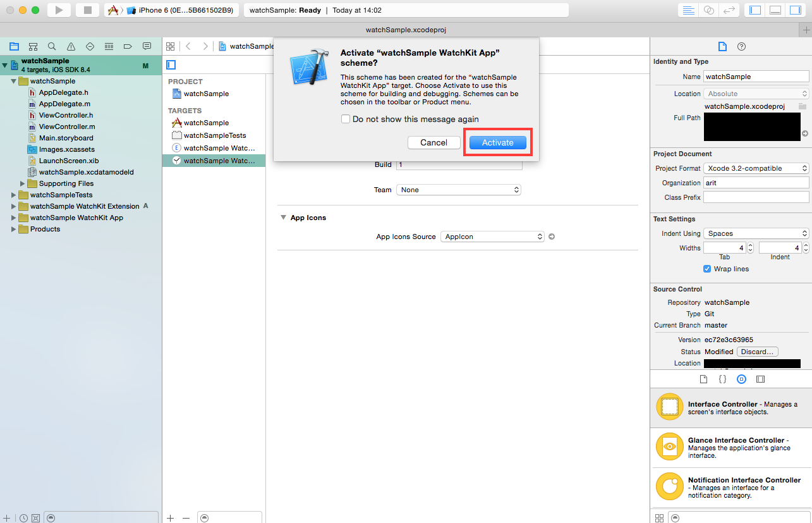Open the Find navigator tab
The width and height of the screenshot is (812, 523).
coord(52,46)
